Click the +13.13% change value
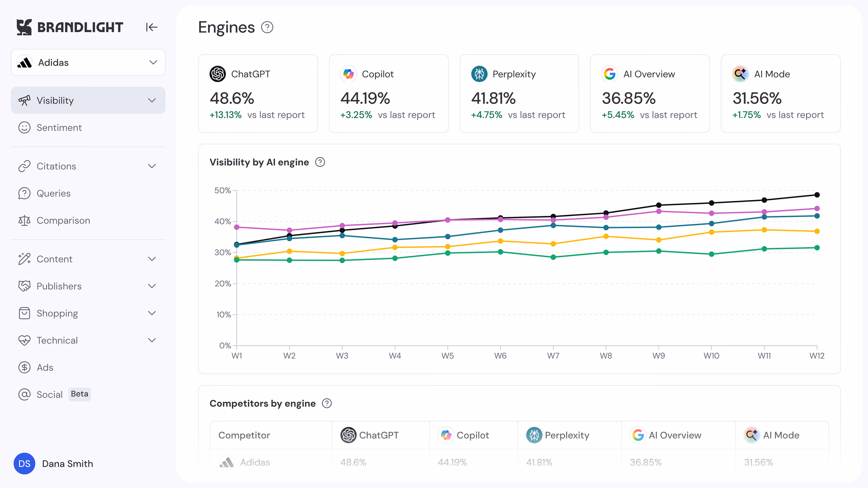Image resolution: width=868 pixels, height=488 pixels. (x=225, y=115)
